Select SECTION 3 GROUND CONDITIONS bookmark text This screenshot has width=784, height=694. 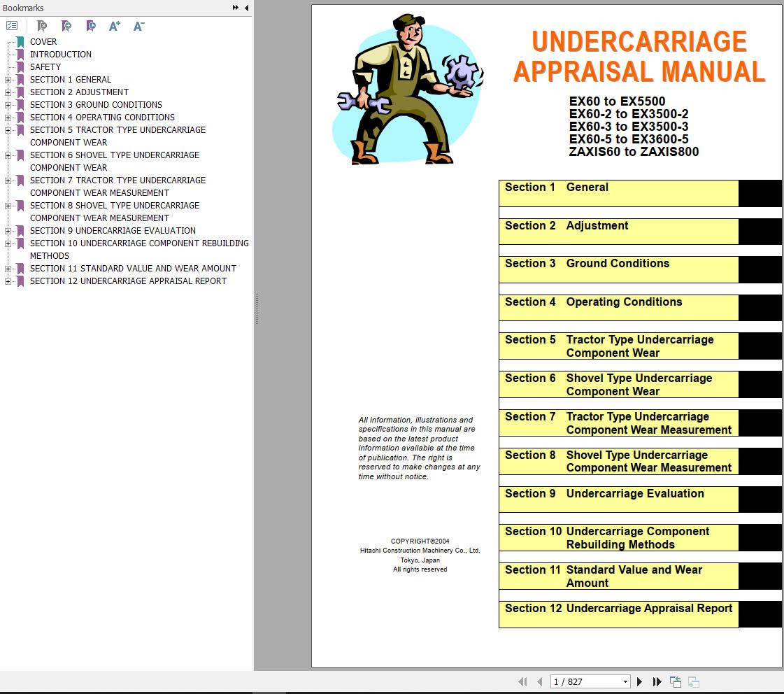(x=96, y=104)
